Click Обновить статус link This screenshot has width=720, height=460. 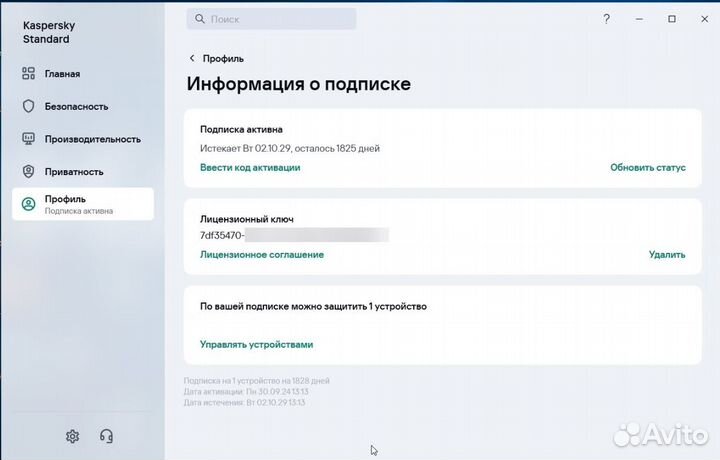coord(648,168)
